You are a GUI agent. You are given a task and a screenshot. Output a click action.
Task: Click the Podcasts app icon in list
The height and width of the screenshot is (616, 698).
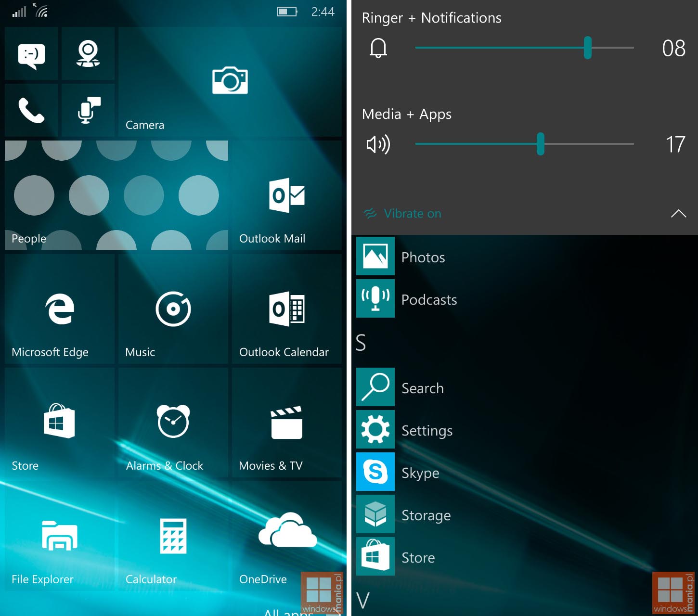(375, 298)
